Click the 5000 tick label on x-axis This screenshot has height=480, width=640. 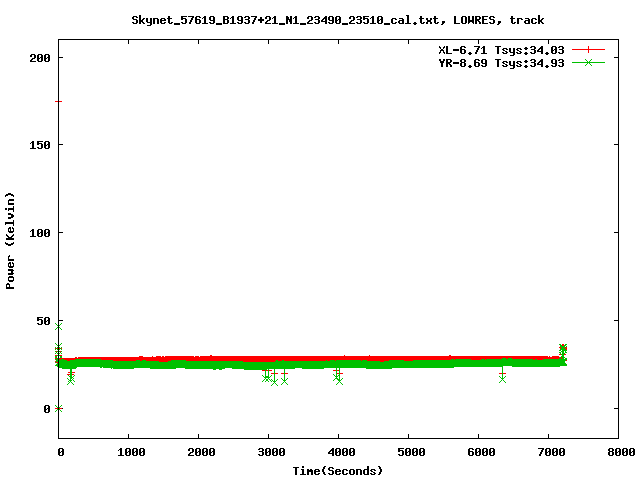[x=409, y=452]
